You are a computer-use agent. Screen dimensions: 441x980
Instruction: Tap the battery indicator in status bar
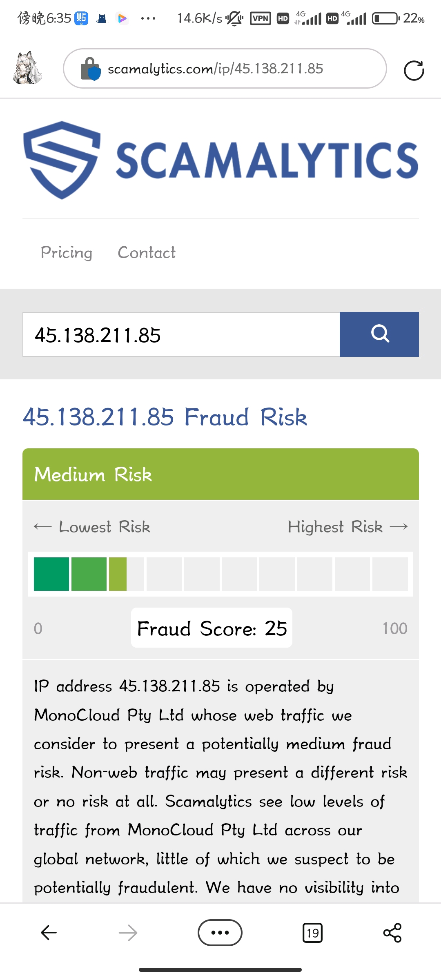coord(386,18)
